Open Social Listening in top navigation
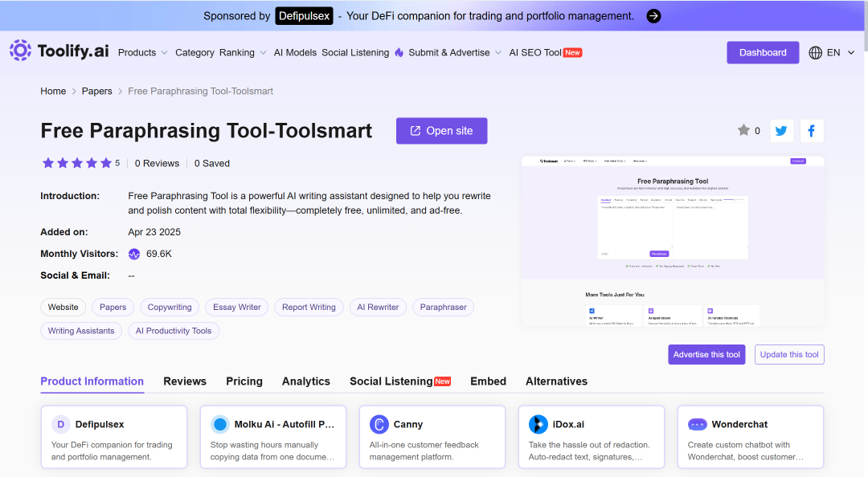 [355, 52]
